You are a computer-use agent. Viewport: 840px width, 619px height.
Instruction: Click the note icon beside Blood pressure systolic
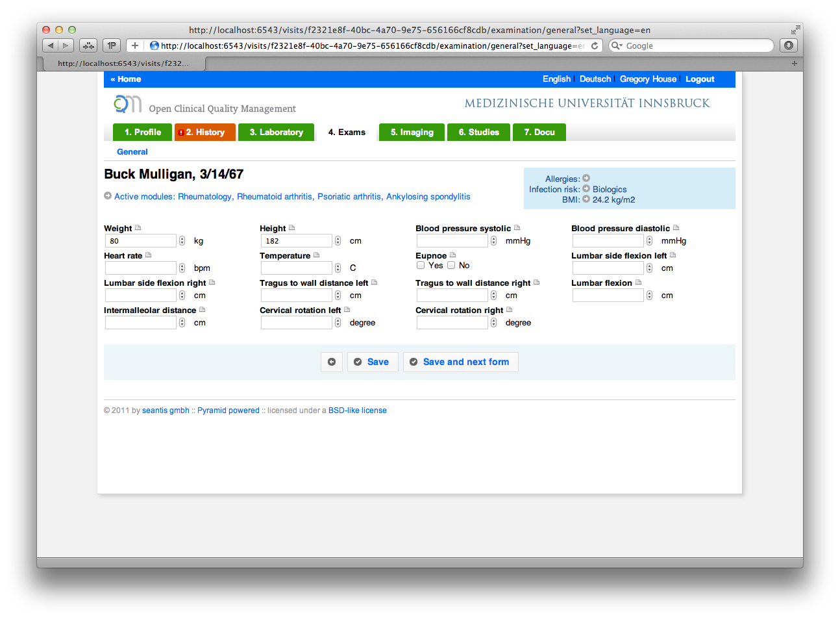tap(517, 228)
